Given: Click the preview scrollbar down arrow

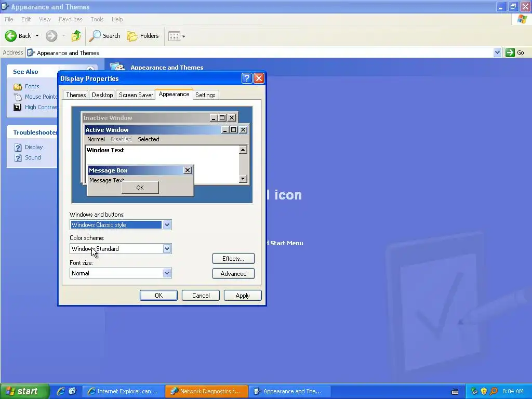Looking at the screenshot, I should [243, 179].
